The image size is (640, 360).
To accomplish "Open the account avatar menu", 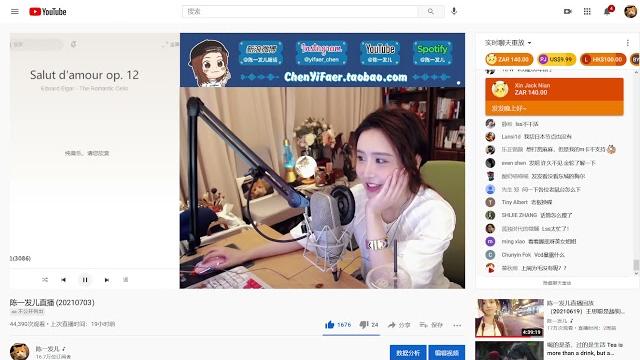I will tap(630, 11).
